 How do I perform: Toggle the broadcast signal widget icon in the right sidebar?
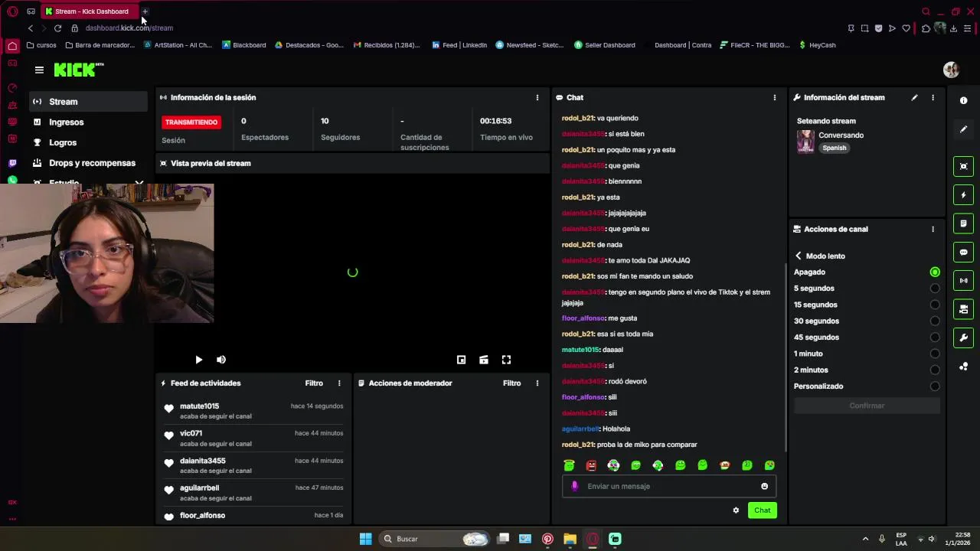pos(963,281)
